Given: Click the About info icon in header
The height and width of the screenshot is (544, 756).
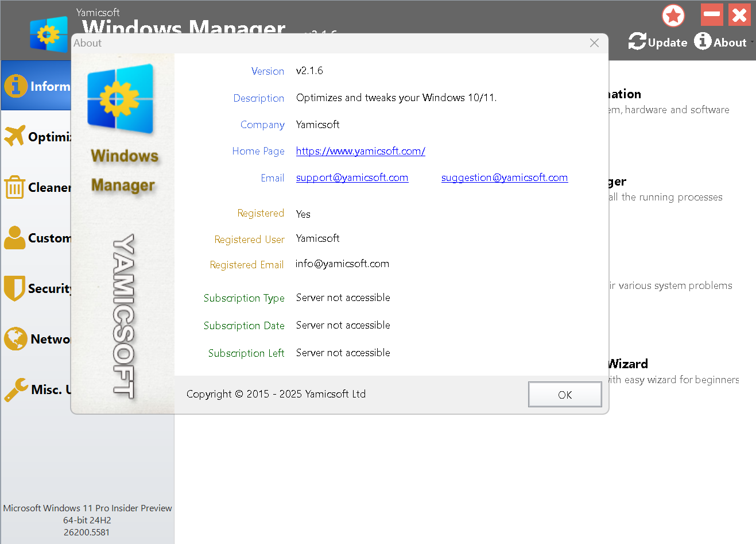Looking at the screenshot, I should (703, 41).
